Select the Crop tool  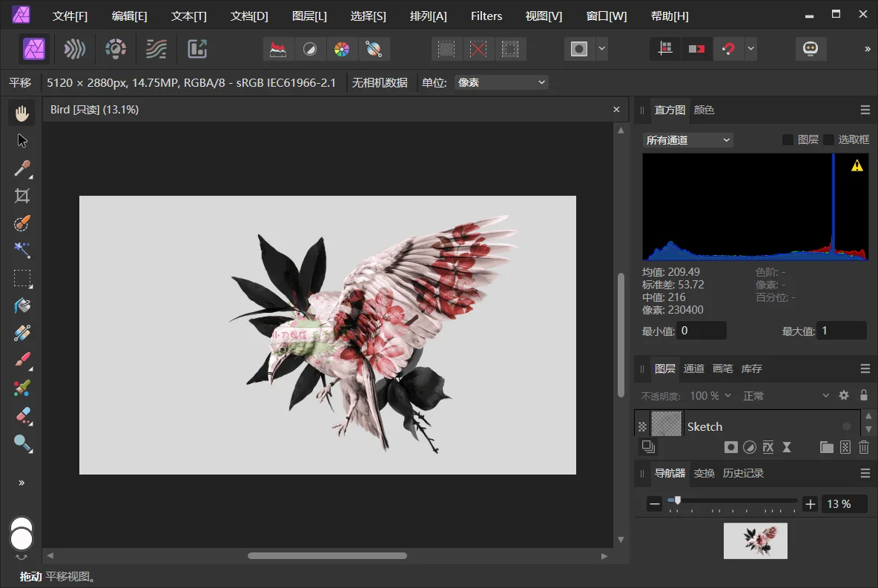click(x=22, y=196)
